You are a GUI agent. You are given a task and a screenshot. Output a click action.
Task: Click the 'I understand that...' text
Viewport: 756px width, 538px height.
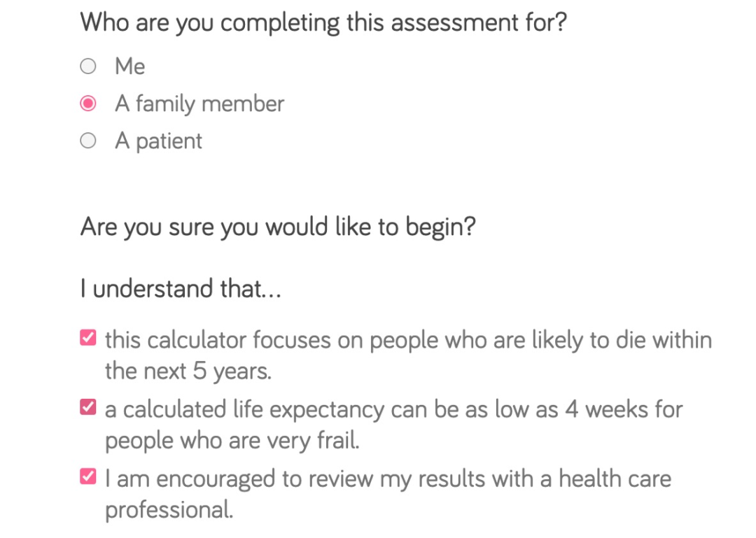tap(181, 288)
